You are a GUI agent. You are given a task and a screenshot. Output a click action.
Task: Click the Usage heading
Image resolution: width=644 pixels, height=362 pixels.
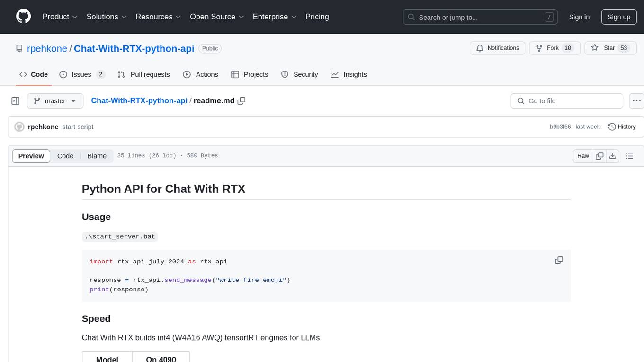[96, 217]
